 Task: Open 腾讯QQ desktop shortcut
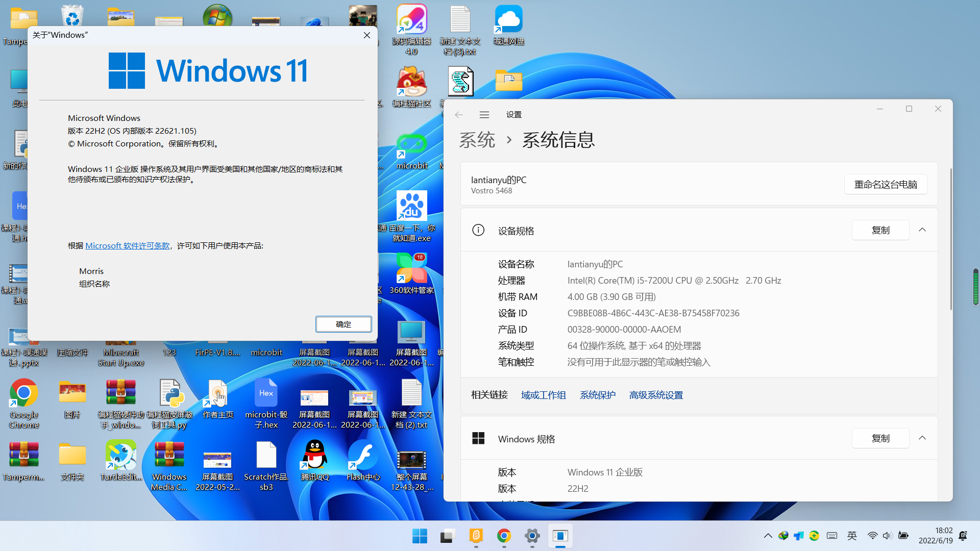coord(315,460)
